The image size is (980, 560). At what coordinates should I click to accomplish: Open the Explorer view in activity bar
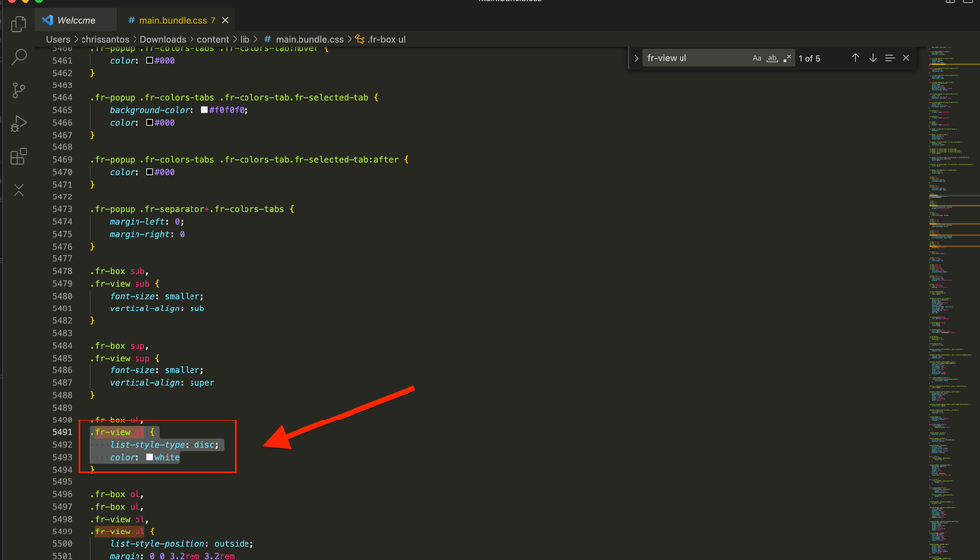point(18,25)
